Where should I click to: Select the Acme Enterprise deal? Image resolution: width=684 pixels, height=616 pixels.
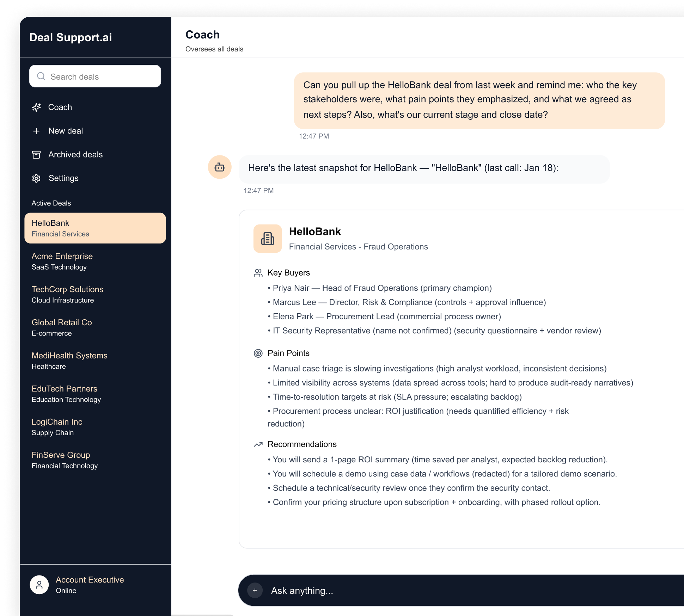click(x=62, y=261)
